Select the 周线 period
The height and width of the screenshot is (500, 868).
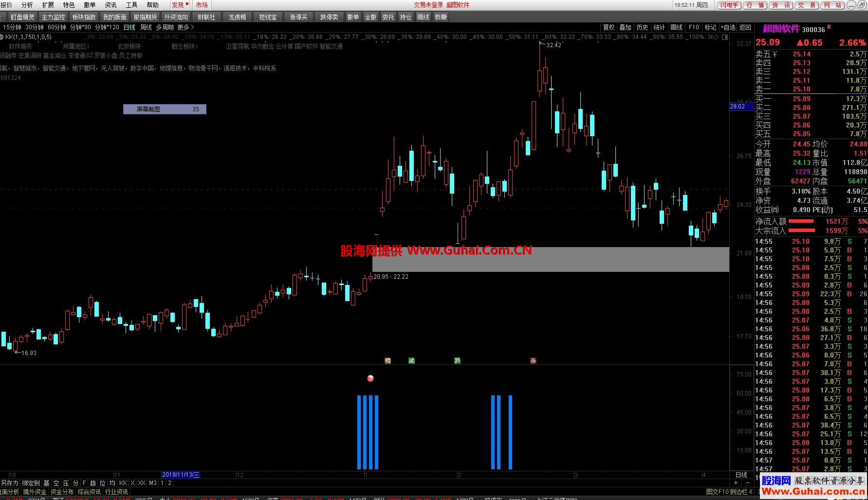click(x=146, y=27)
